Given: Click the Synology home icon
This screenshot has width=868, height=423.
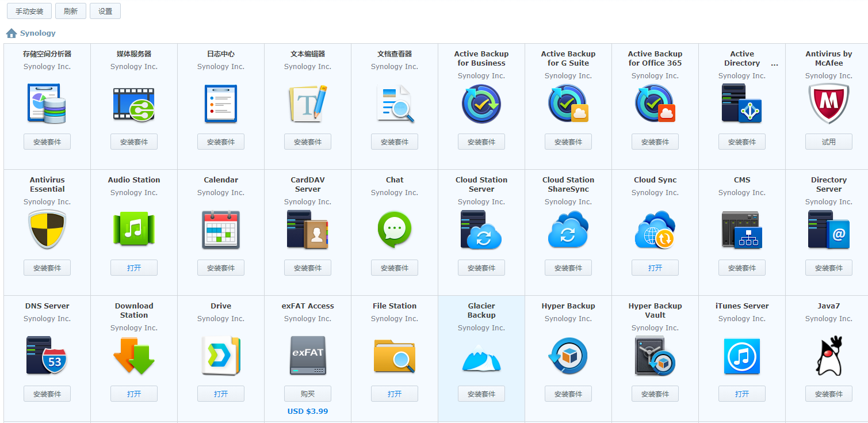Looking at the screenshot, I should pyautogui.click(x=12, y=33).
